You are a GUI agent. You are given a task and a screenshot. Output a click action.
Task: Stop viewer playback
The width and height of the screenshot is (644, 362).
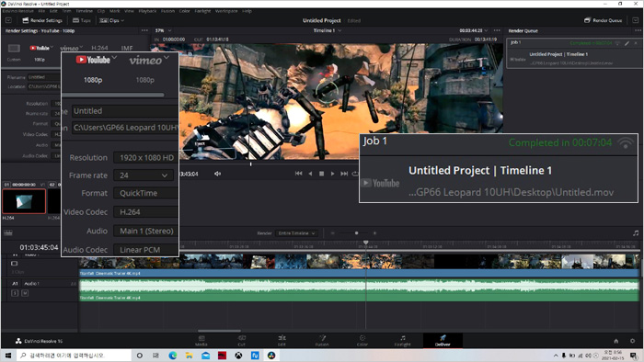click(x=322, y=174)
